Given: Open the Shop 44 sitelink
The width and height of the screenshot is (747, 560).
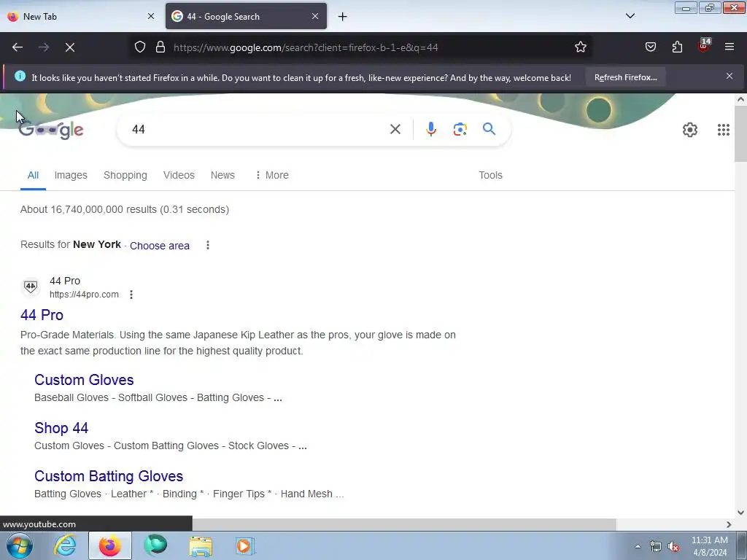Looking at the screenshot, I should [61, 428].
